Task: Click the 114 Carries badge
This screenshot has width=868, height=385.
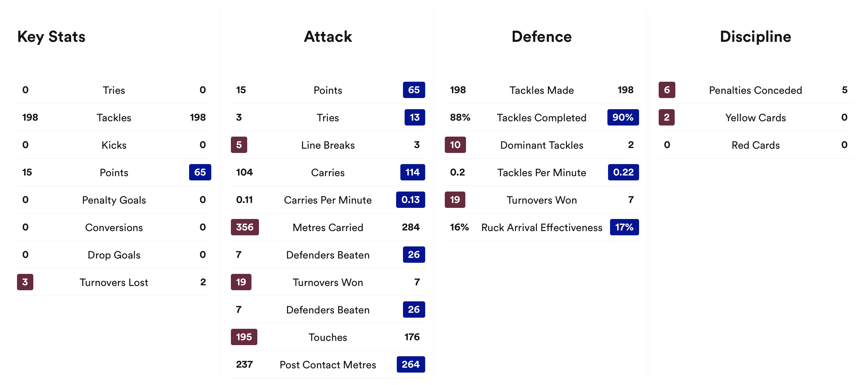Action: (412, 172)
